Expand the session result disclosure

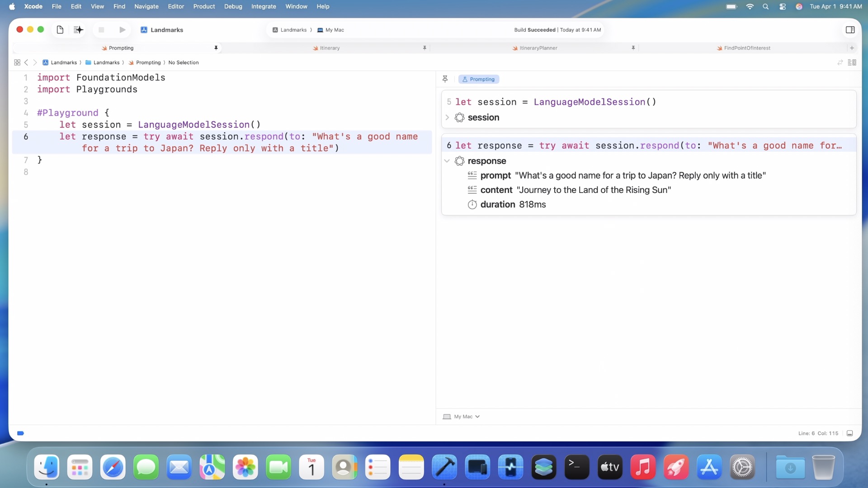click(x=447, y=117)
